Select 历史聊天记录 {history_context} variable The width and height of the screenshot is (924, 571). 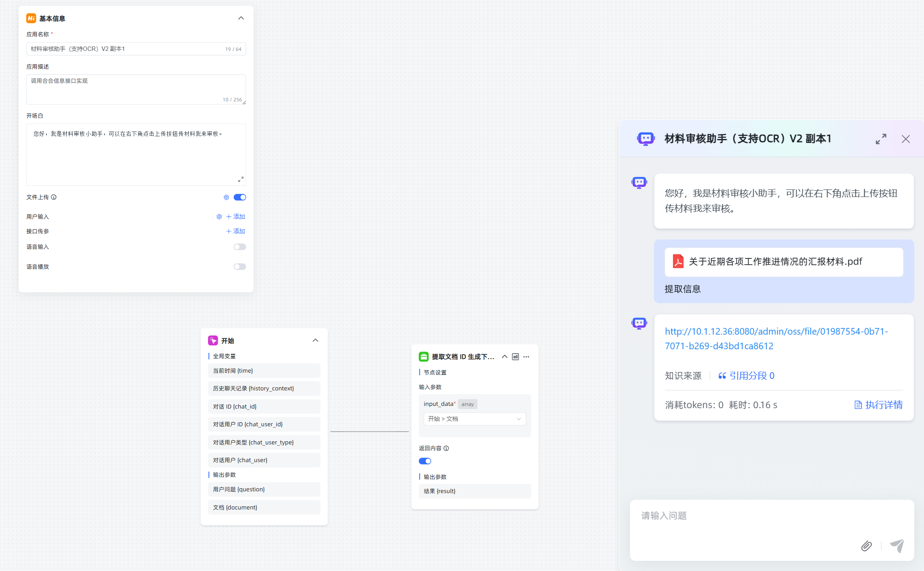tap(264, 389)
